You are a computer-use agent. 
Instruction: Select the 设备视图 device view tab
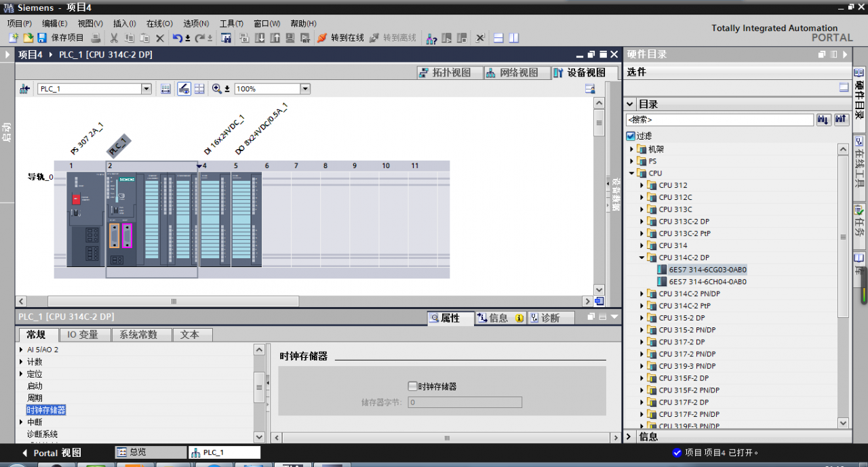[x=585, y=73]
